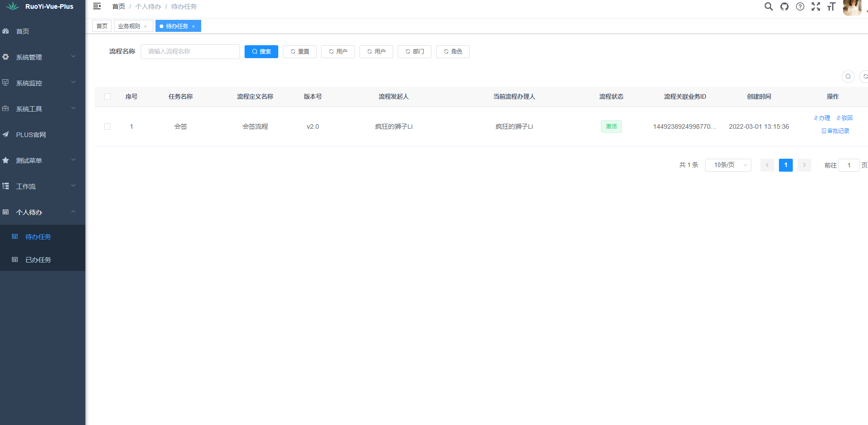The height and width of the screenshot is (425, 868).
Task: Hide search bar using round magnifier icon
Action: point(848,77)
